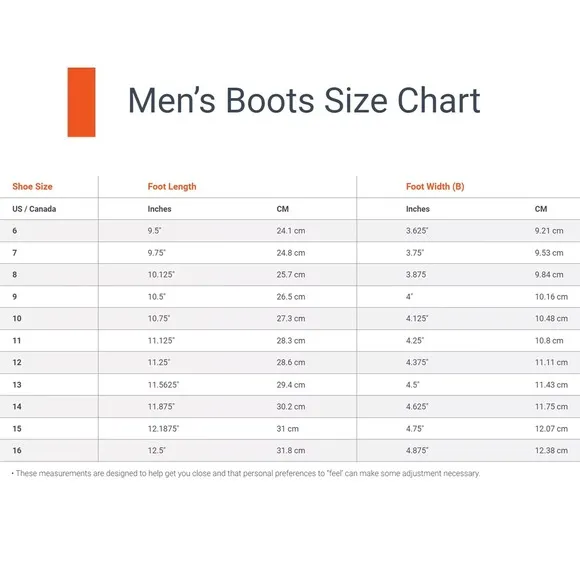The image size is (580, 580).
Task: Click the size 6 row label
Action: point(15,230)
